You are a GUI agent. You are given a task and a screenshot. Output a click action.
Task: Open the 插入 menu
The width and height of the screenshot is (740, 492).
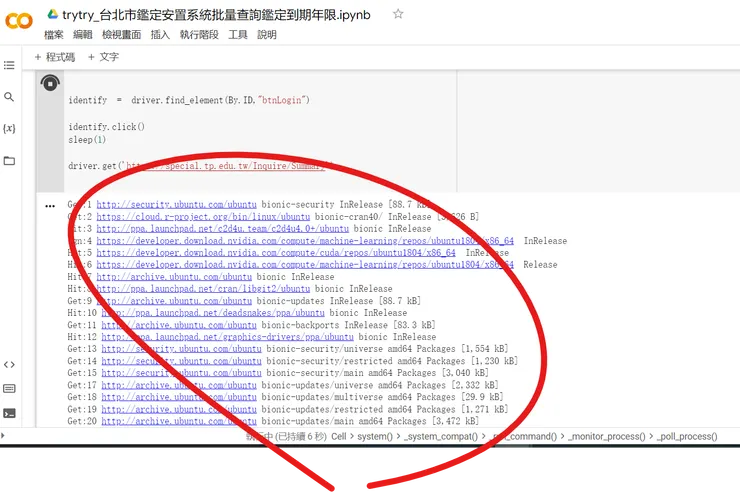pos(160,34)
